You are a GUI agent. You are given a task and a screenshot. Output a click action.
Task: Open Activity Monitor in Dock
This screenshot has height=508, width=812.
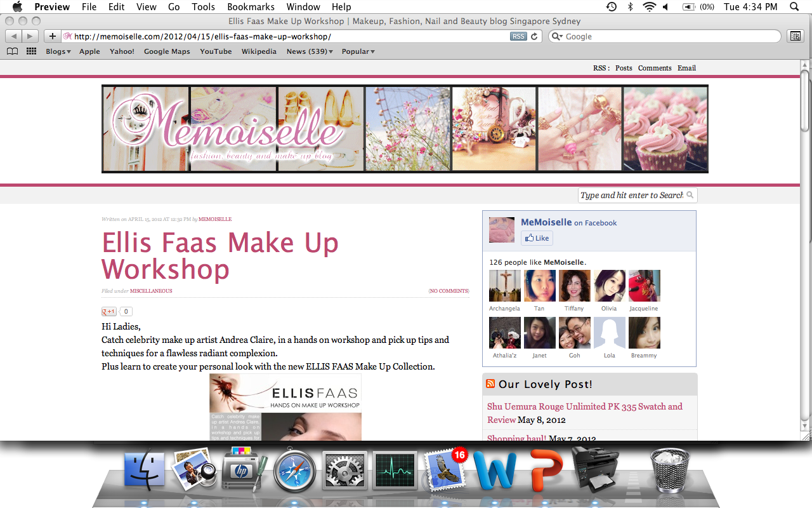point(394,471)
